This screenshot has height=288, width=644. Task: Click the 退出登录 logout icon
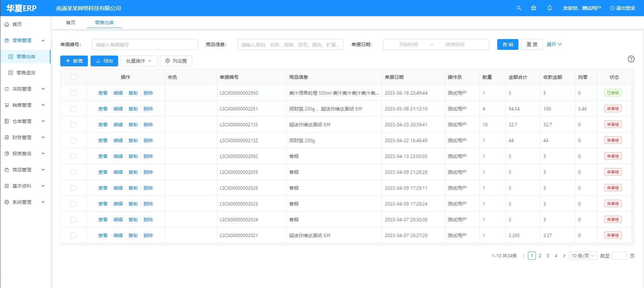click(x=612, y=8)
